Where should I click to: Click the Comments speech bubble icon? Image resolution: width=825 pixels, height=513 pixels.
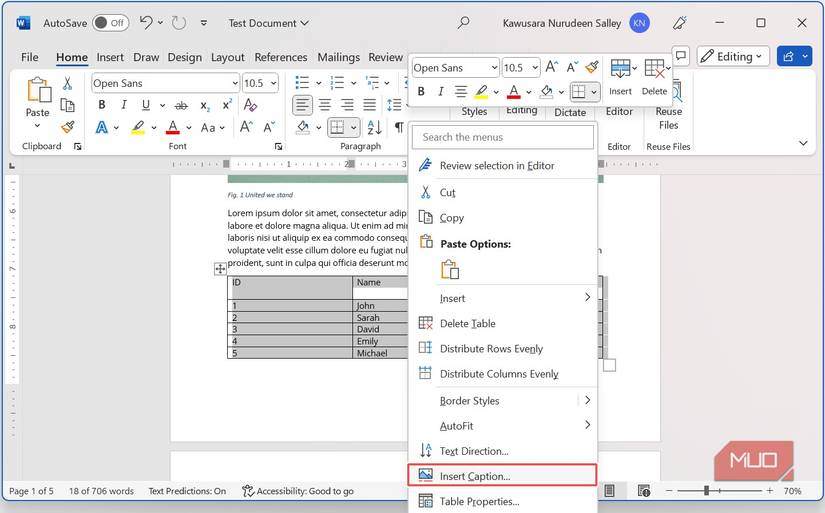[680, 56]
